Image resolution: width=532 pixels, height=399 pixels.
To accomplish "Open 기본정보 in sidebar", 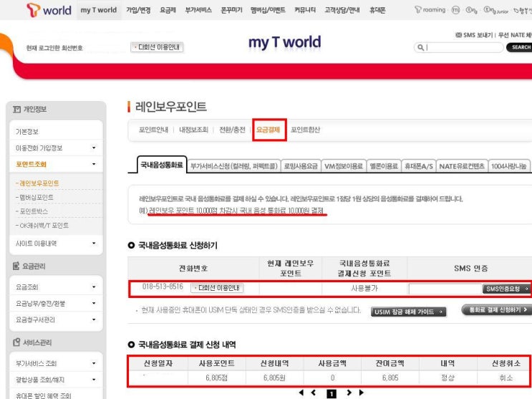I will [27, 131].
